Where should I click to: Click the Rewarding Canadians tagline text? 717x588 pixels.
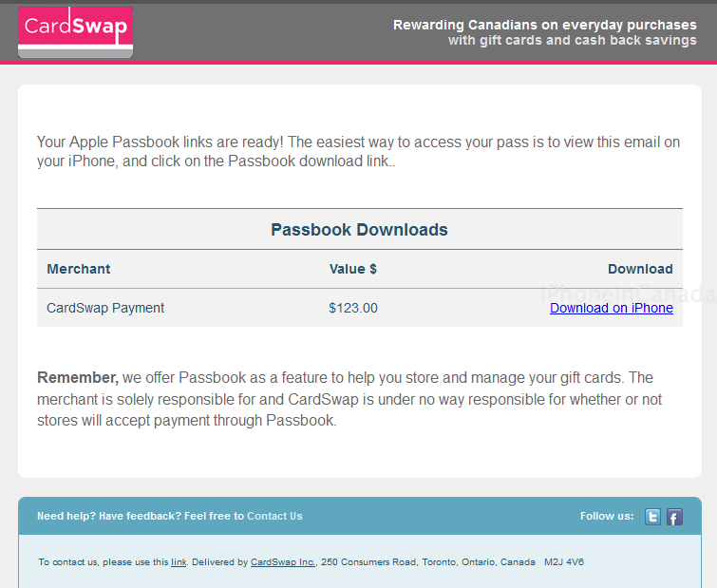click(545, 25)
